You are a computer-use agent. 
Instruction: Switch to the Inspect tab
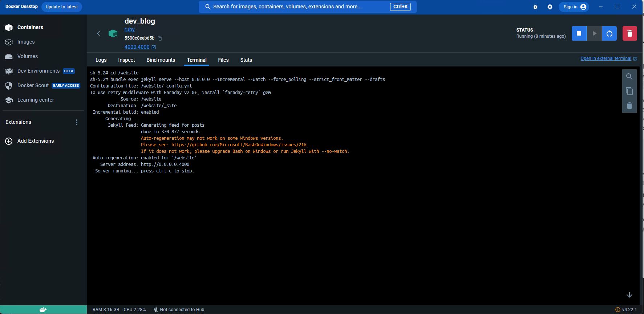tap(126, 60)
